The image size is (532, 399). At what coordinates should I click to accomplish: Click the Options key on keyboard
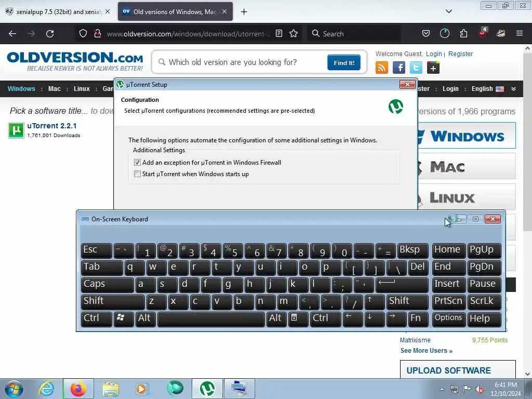(x=448, y=318)
